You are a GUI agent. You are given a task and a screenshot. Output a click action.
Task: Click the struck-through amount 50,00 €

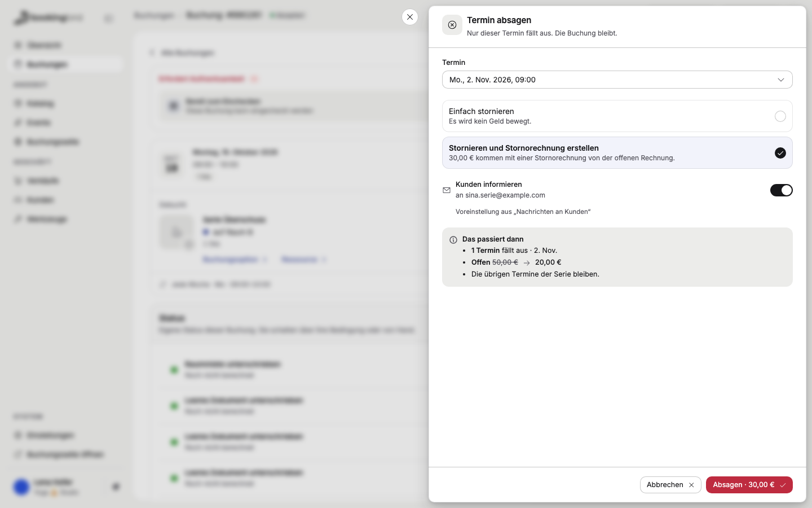(x=505, y=262)
